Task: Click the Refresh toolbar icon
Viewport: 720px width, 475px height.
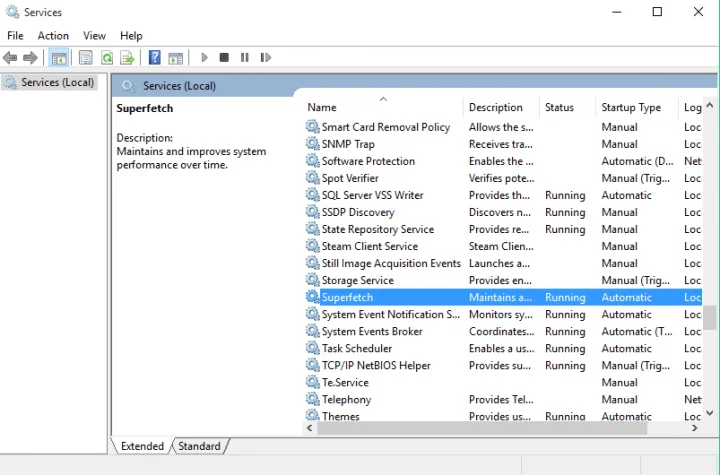Action: (106, 58)
